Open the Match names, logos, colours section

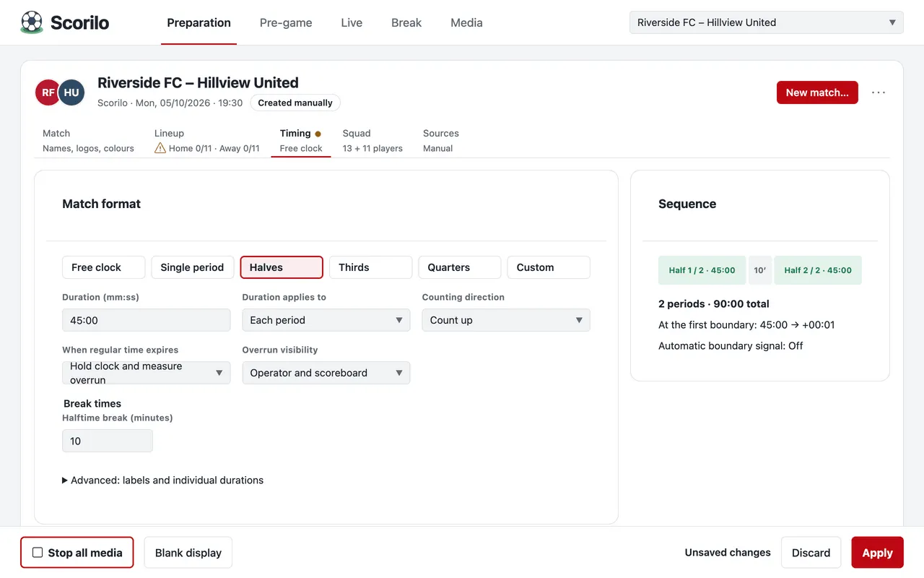pyautogui.click(x=88, y=141)
